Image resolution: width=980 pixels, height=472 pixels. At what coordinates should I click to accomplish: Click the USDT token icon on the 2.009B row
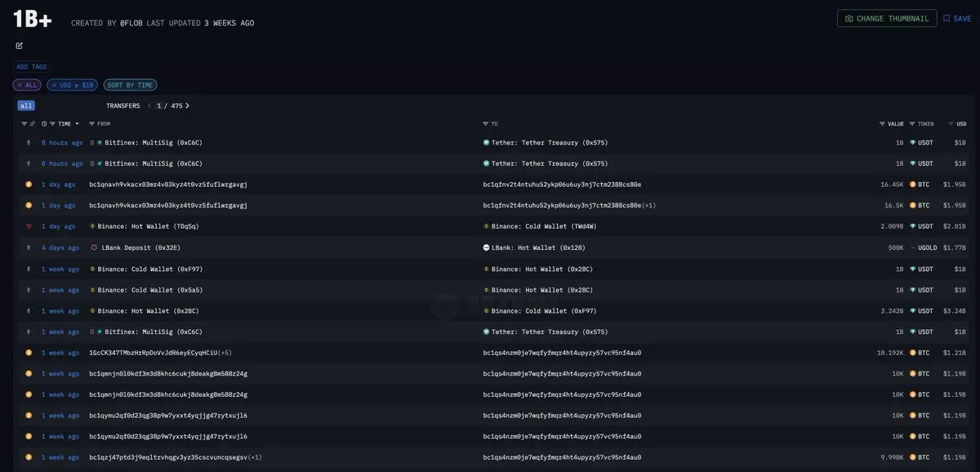913,226
